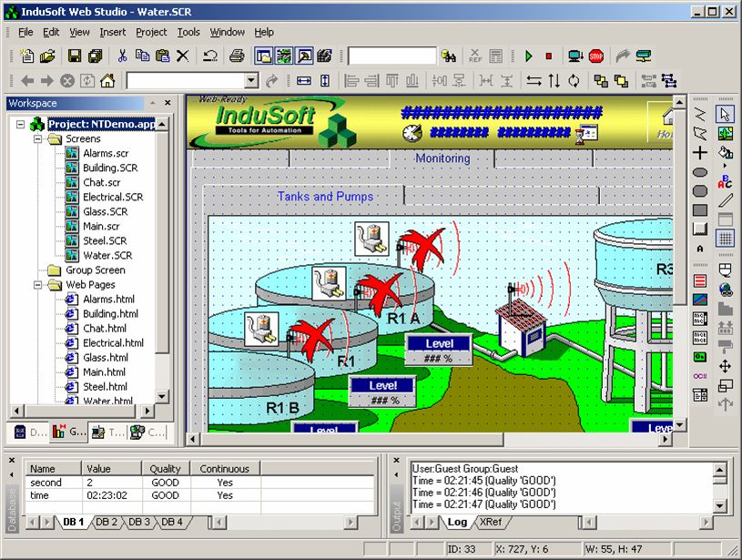Toggle the selection pointer tool
742x560 pixels.
(725, 114)
